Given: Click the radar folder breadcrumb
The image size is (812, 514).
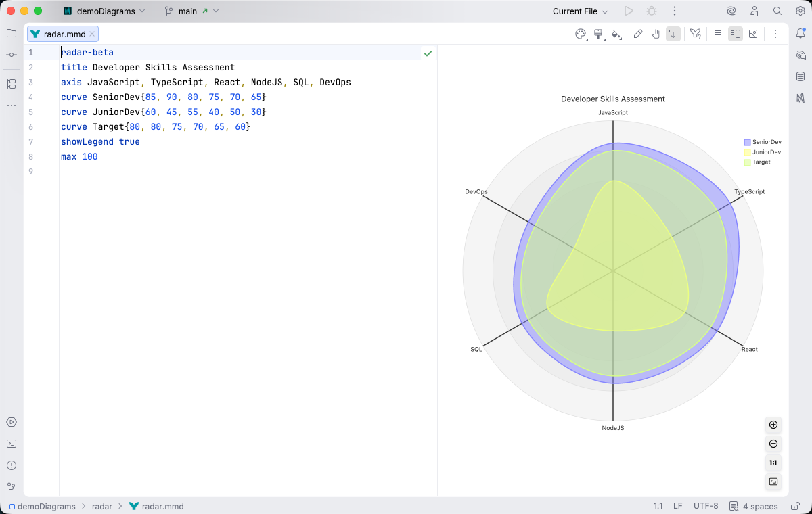Looking at the screenshot, I should (102, 506).
